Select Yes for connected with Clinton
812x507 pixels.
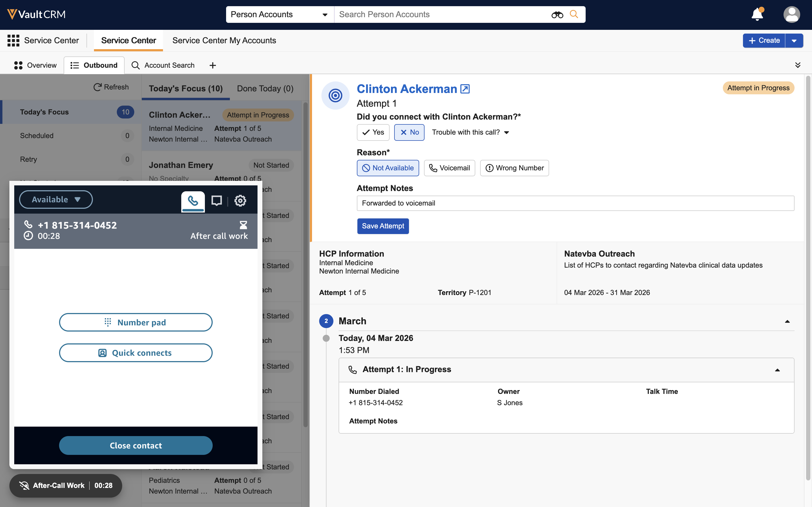(373, 132)
